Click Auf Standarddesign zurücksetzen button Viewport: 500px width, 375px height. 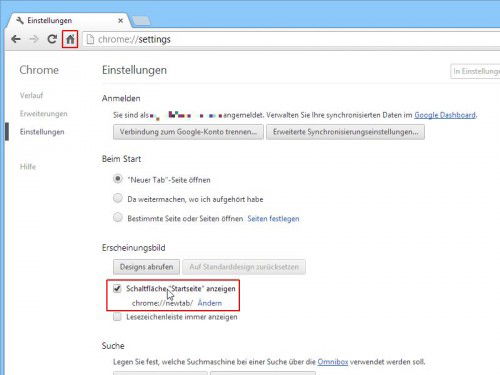point(244,267)
